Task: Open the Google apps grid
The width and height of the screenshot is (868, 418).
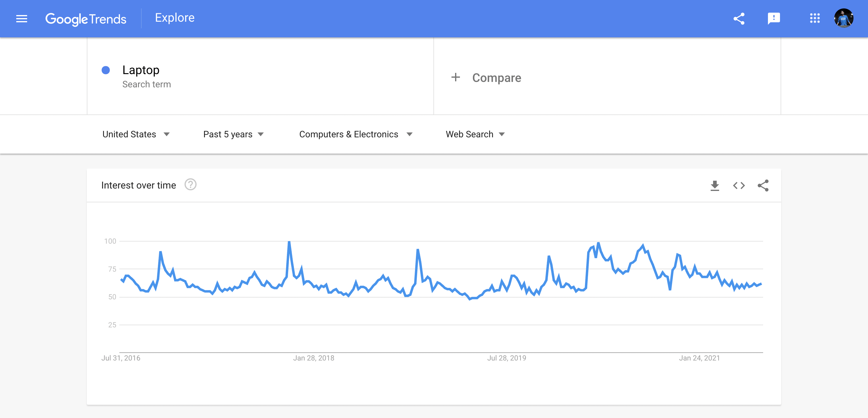Action: pos(815,19)
